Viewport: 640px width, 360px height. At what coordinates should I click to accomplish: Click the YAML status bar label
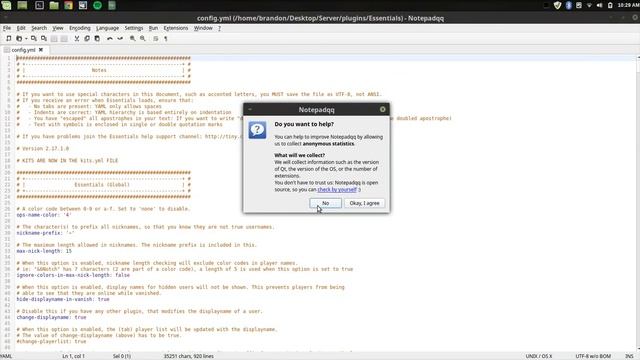[x=6, y=356]
